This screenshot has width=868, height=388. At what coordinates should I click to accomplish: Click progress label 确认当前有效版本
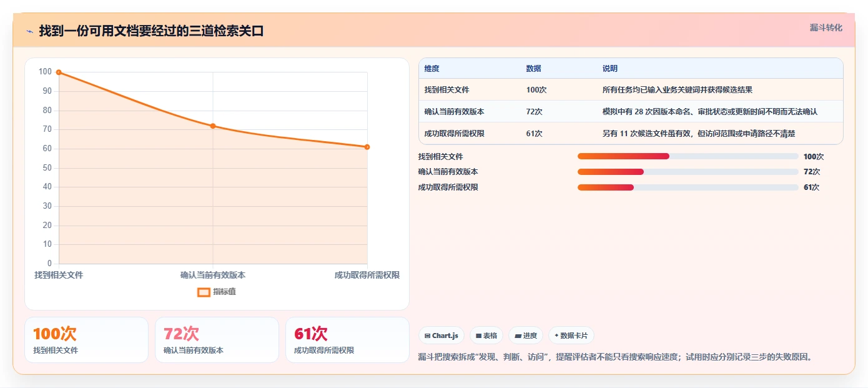pyautogui.click(x=448, y=172)
